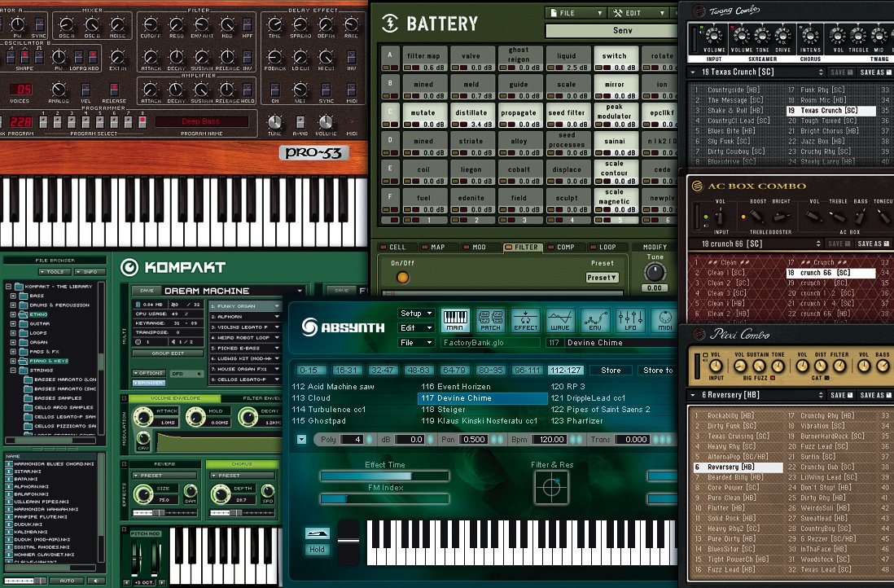Open the LFO page in Absynth
This screenshot has height=588, width=894.
pos(630,321)
